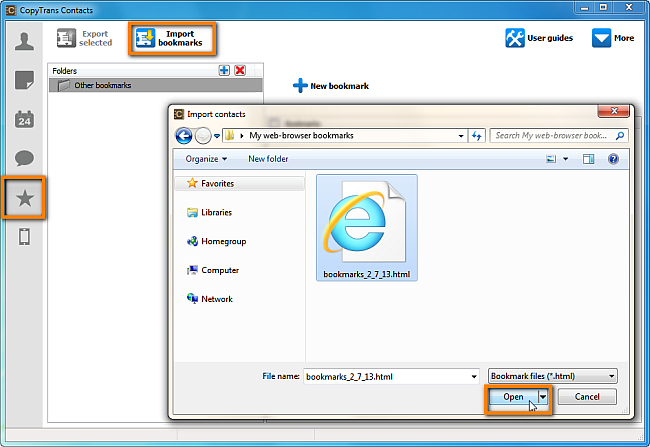Open the Contacts section in sidebar
Image resolution: width=650 pixels, height=447 pixels.
point(24,41)
